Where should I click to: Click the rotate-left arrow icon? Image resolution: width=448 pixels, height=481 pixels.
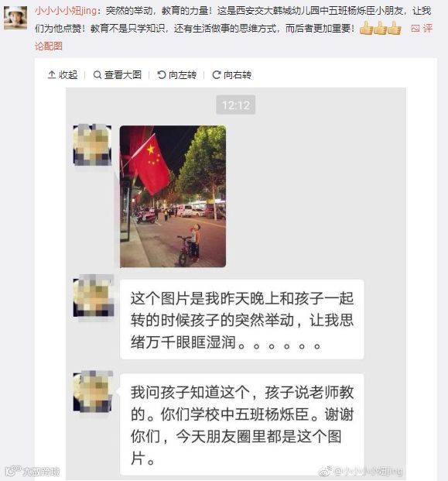(161, 75)
